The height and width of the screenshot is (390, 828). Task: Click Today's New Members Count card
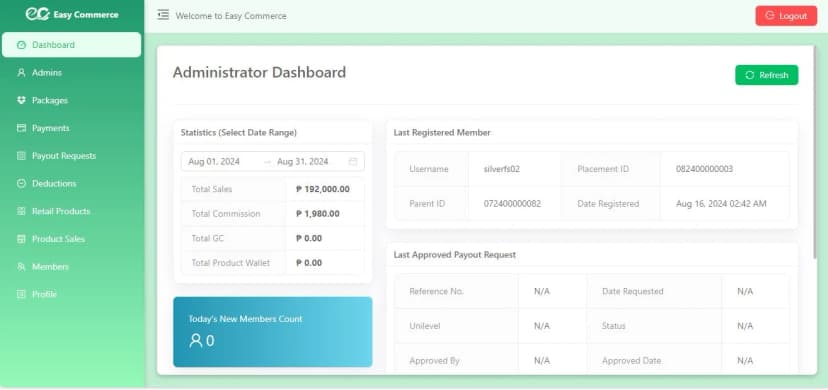click(x=272, y=332)
